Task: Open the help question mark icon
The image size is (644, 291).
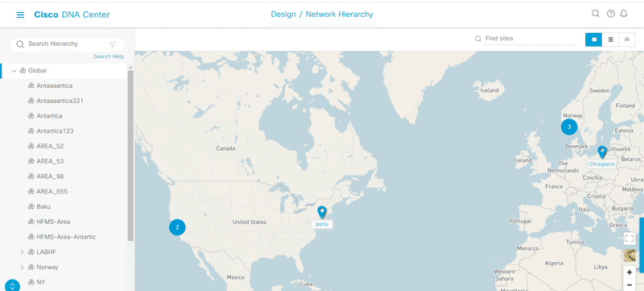Action: click(x=611, y=14)
